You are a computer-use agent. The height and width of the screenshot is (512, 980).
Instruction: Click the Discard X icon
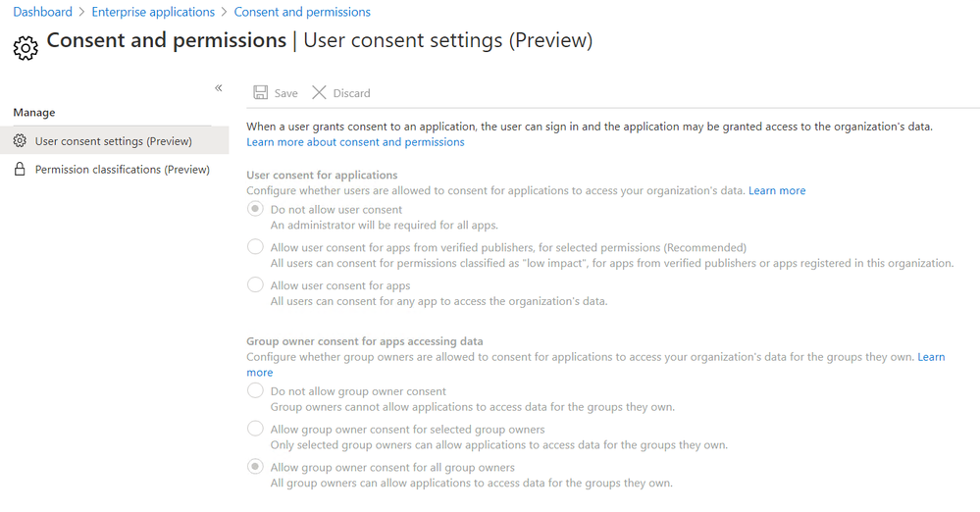[319, 93]
